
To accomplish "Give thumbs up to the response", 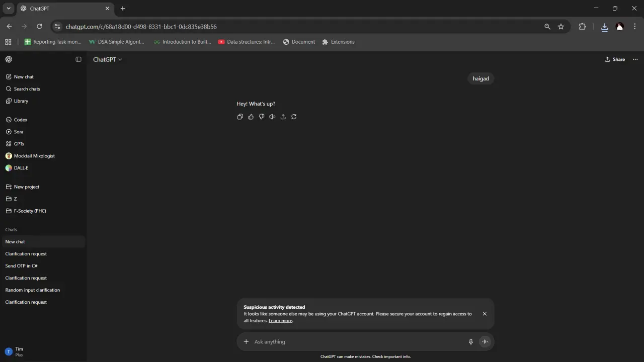I will coord(251,117).
